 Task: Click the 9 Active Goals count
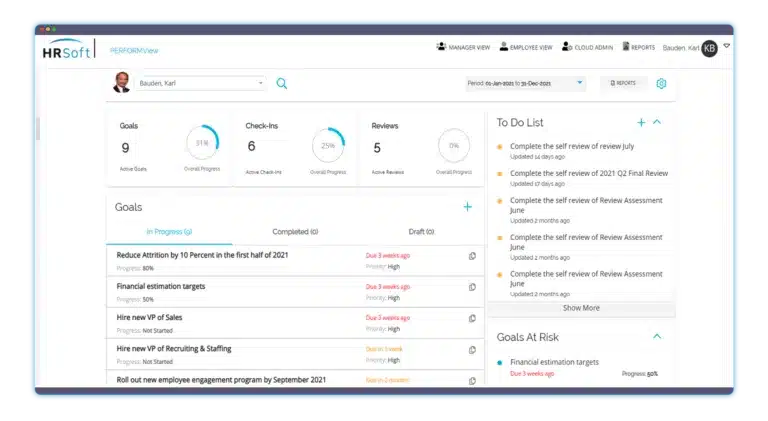(125, 148)
